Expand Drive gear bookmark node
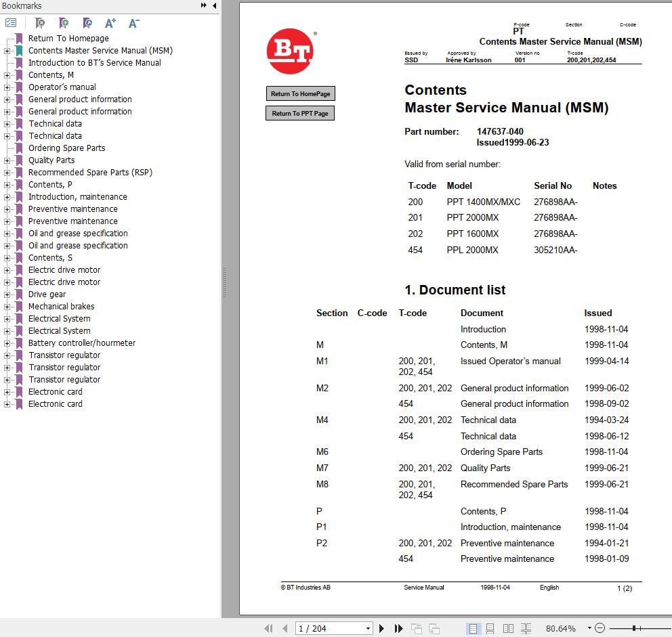 pyautogui.click(x=7, y=294)
